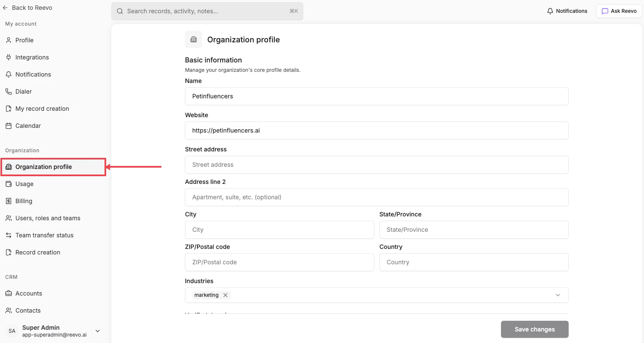This screenshot has width=644, height=343.
Task: Click the Country input field
Action: pos(474,262)
